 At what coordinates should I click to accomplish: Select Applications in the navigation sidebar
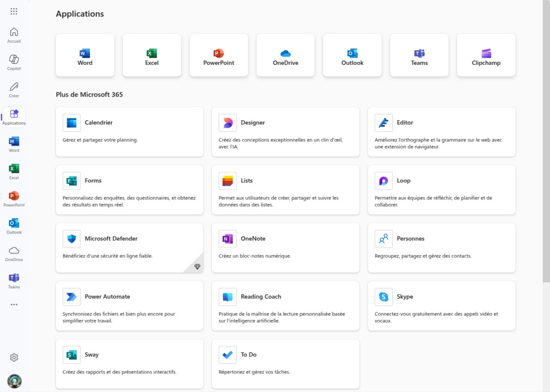click(14, 116)
